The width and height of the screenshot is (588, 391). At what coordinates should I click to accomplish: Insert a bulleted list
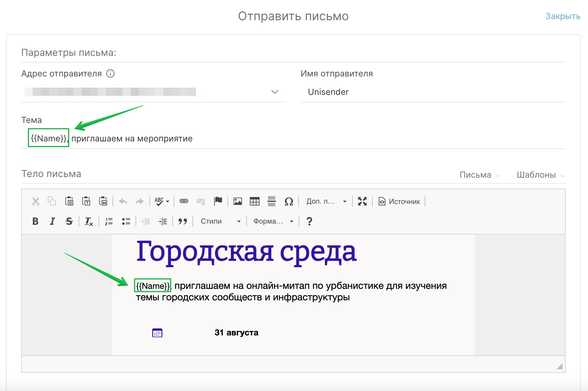126,221
